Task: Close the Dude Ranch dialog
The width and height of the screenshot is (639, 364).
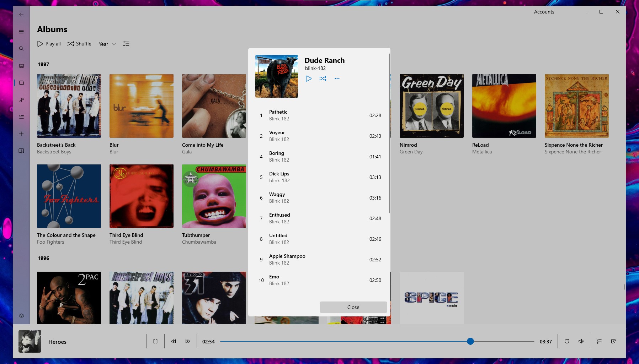Action: (x=353, y=307)
